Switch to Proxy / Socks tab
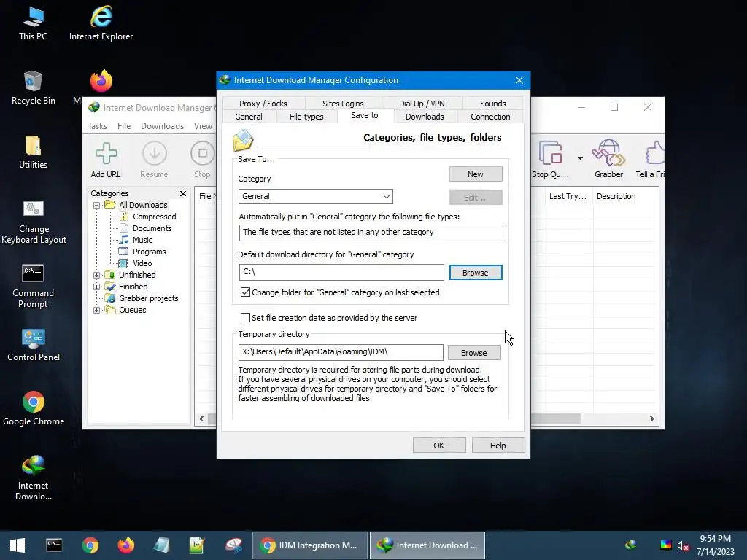The image size is (747, 560). [263, 104]
